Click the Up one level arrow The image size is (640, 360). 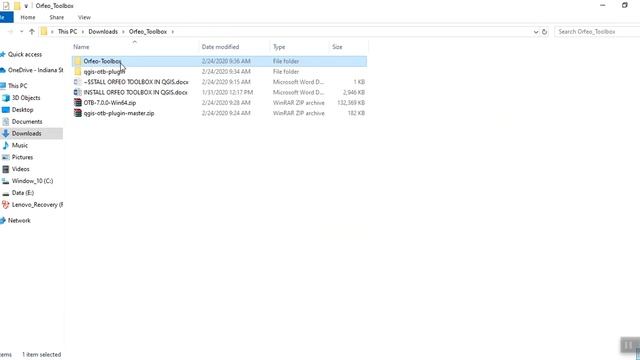tap(32, 32)
